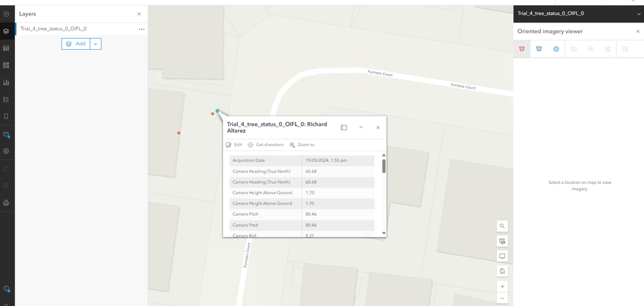Toggle the blue footprints coverage button
Viewport: 644px width, 306px height.
539,49
